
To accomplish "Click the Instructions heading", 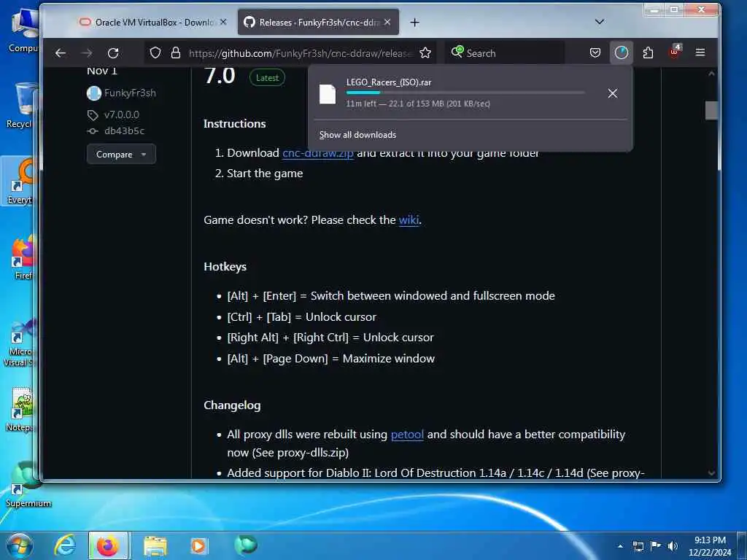I will (234, 124).
